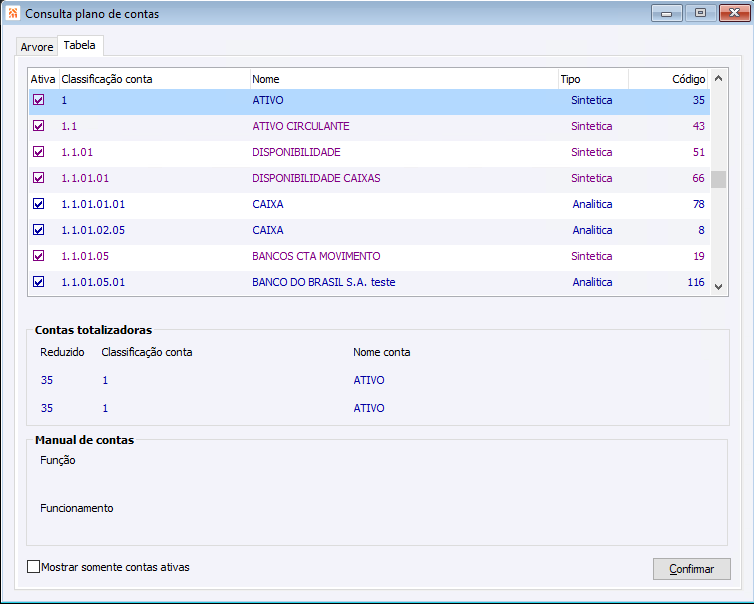Click Sintetica type in DISPONIBILIDADE row 1.1.01
This screenshot has width=754, height=604.
(591, 152)
